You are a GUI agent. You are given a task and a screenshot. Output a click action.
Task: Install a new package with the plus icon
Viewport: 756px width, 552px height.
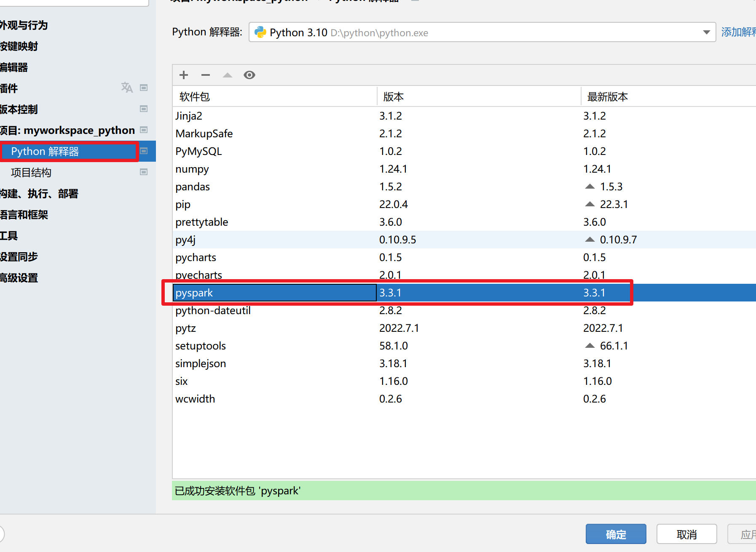click(x=183, y=75)
